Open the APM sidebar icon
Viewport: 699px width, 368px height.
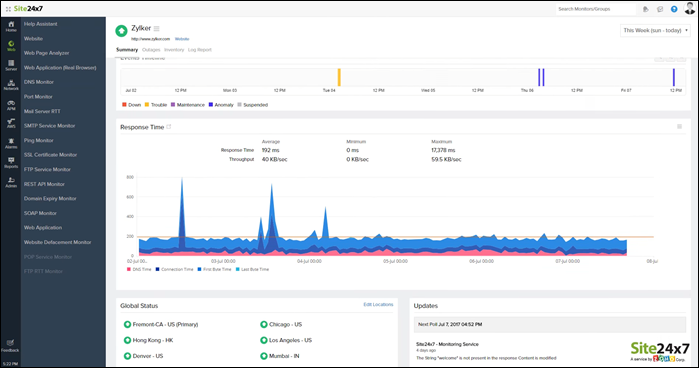pyautogui.click(x=11, y=104)
